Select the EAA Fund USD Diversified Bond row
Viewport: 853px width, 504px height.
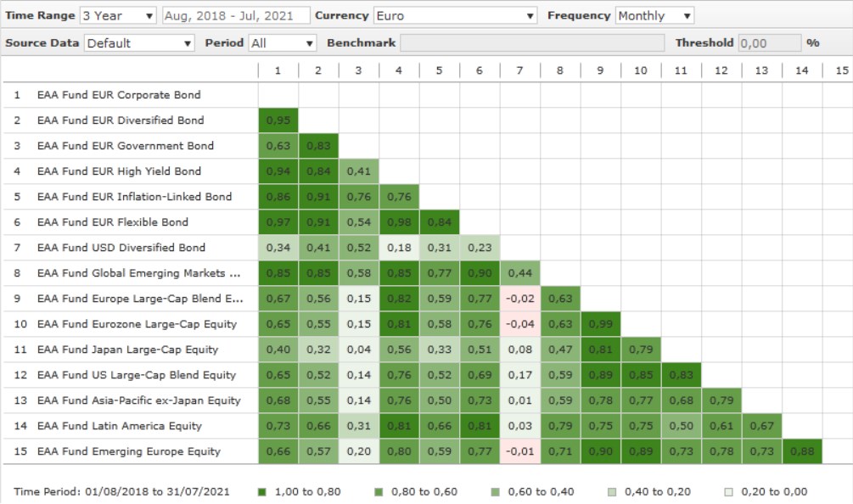pyautogui.click(x=121, y=248)
